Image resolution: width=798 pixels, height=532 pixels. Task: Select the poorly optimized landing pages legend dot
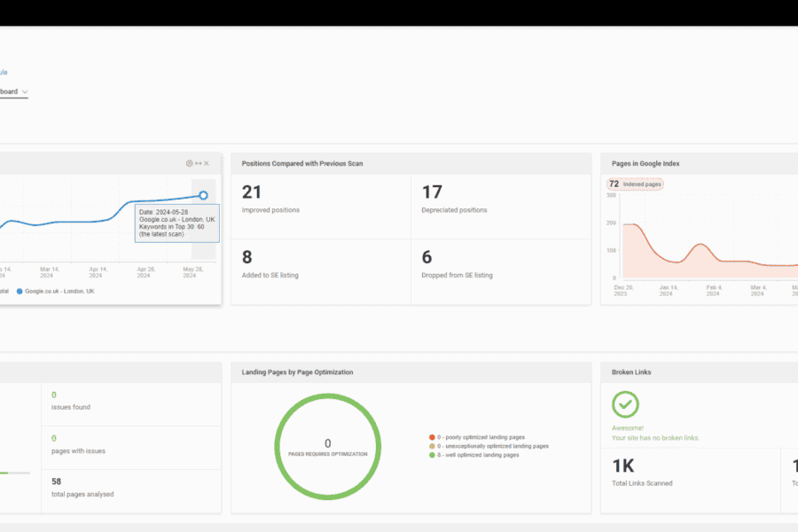(x=431, y=437)
